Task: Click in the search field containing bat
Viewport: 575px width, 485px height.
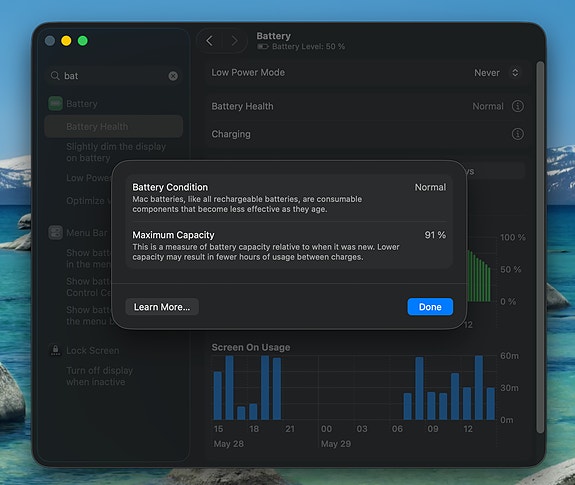Action: click(x=114, y=76)
